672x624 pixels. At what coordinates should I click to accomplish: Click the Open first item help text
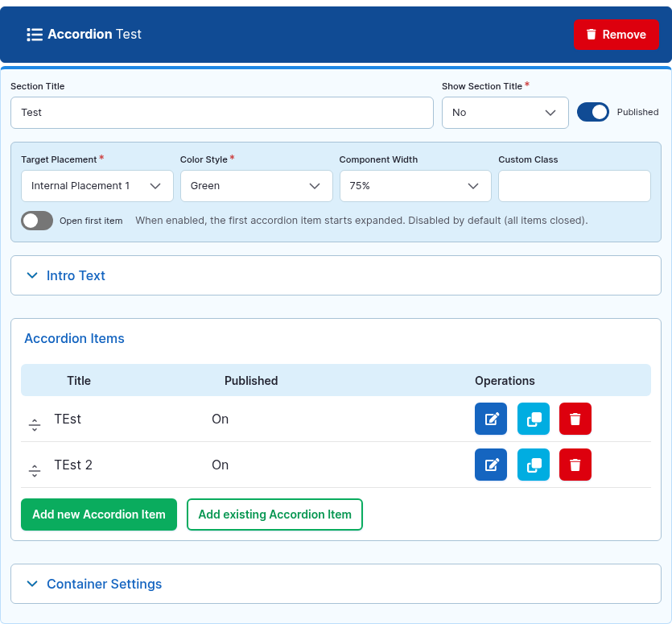361,221
